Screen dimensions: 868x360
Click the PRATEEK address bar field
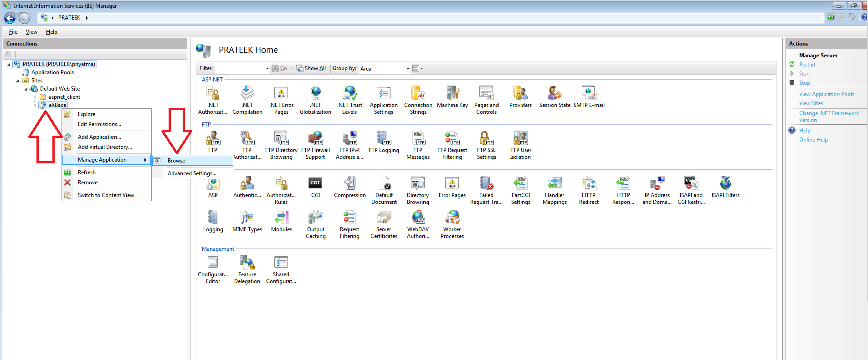coord(431,18)
